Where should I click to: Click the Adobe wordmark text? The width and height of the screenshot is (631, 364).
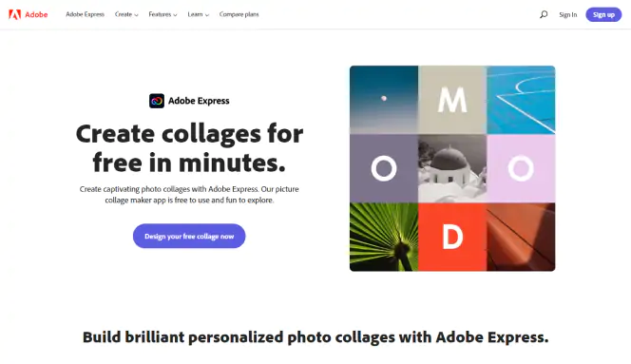point(36,14)
